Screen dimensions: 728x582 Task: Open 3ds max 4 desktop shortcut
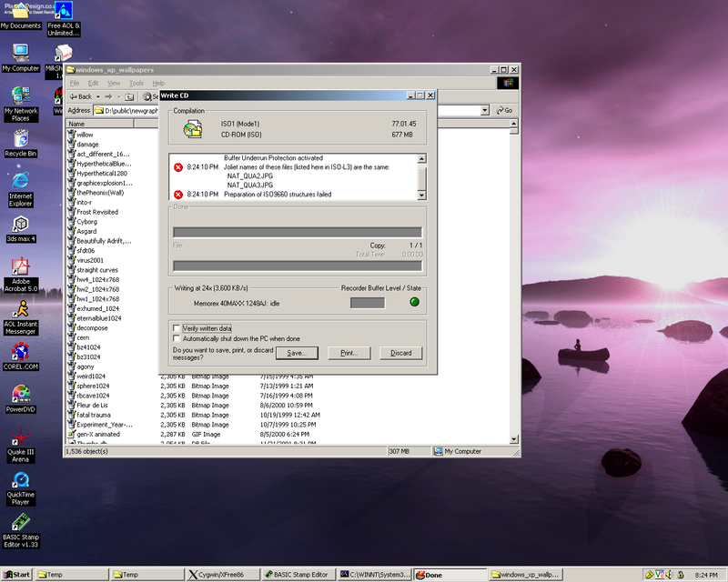20,224
